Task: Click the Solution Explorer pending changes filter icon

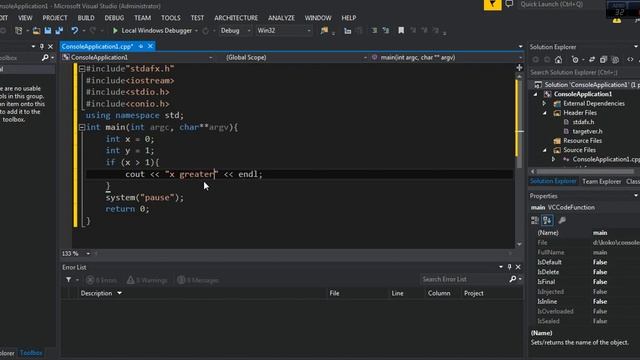Action: pos(575,60)
